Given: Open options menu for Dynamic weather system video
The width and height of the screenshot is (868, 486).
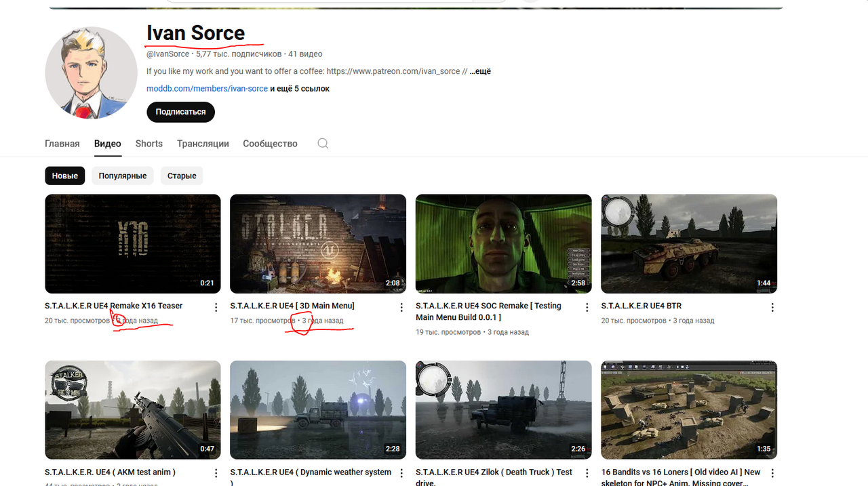Looking at the screenshot, I should pyautogui.click(x=401, y=474).
